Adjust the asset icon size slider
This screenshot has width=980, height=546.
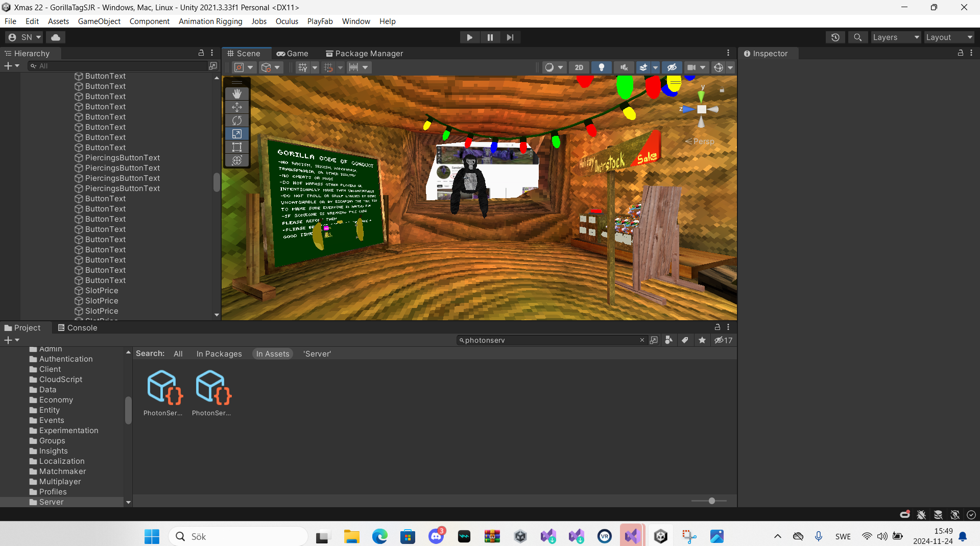711,501
